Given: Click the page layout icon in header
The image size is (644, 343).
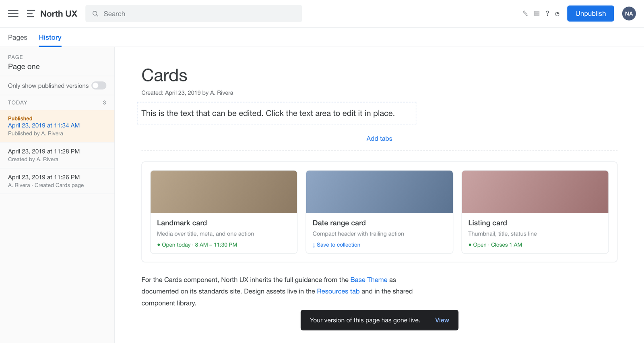Looking at the screenshot, I should 537,14.
